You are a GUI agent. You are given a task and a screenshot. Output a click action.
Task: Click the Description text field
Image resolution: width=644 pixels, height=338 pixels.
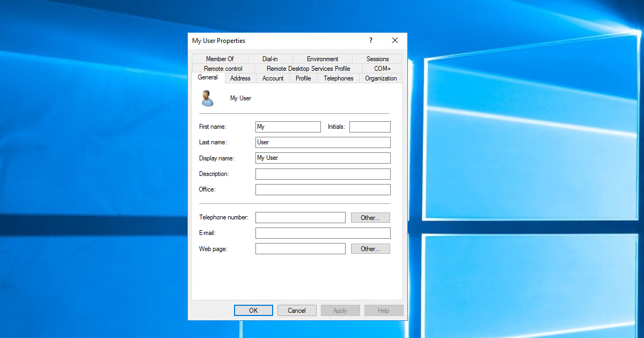(x=323, y=173)
